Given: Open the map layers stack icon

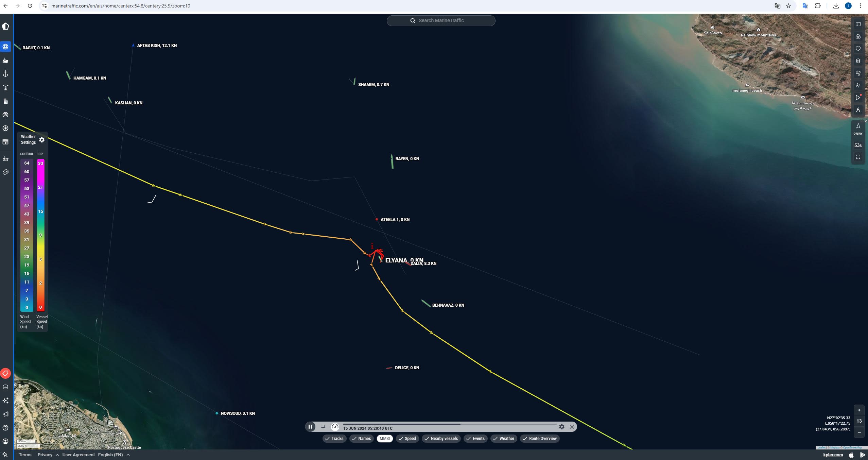Looking at the screenshot, I should (858, 61).
